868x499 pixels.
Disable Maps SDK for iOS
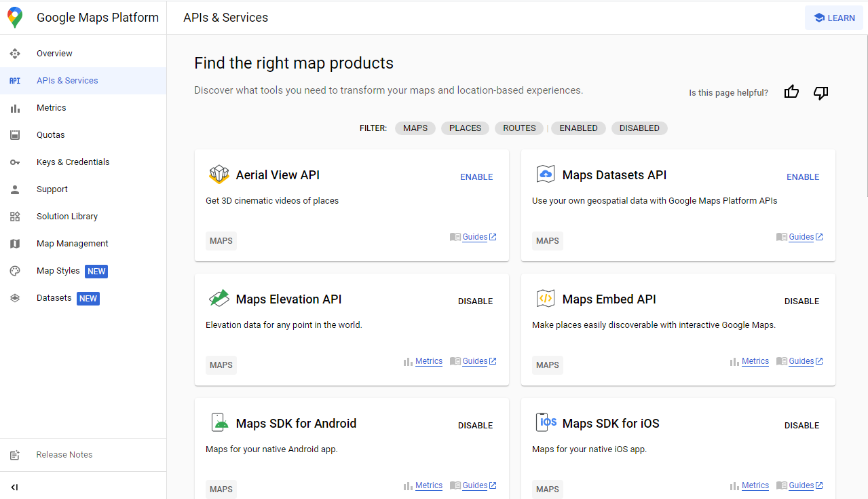801,426
